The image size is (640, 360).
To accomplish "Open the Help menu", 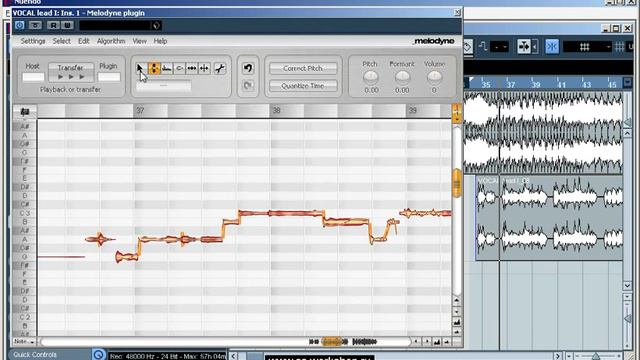I will (x=160, y=41).
